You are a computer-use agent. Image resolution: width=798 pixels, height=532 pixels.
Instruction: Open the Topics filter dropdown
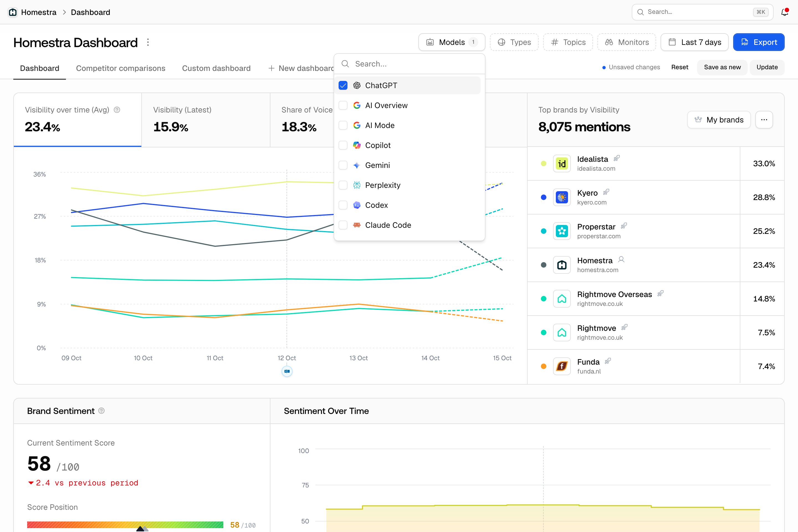568,42
